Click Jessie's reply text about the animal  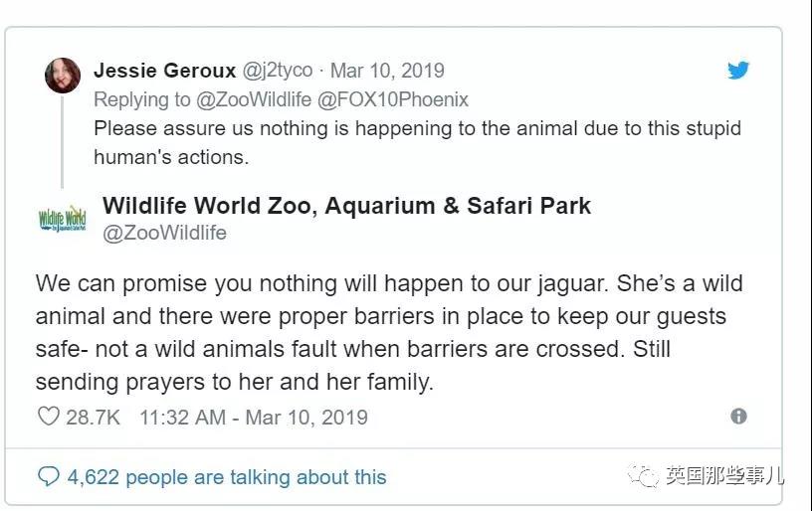pos(417,142)
